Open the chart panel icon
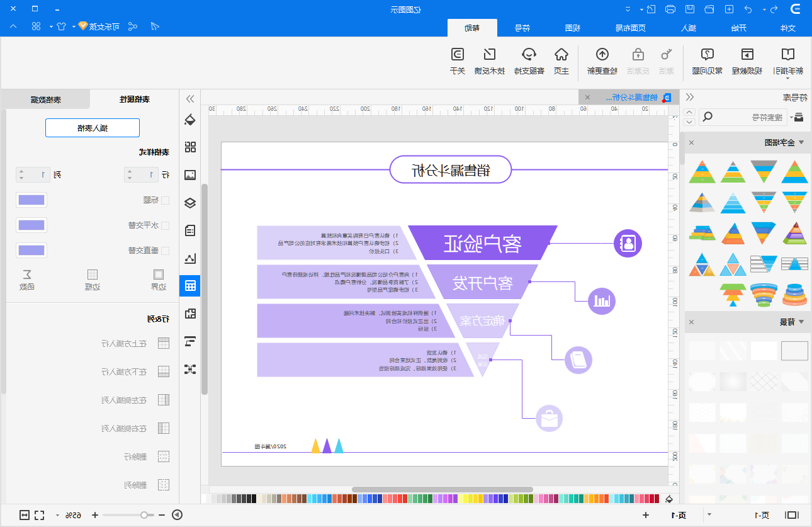The image size is (812, 527). [x=190, y=258]
